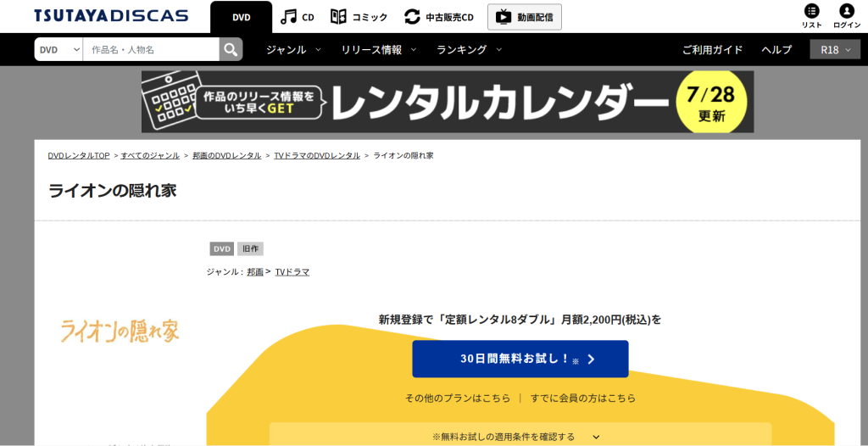Switch to the コミック tab
The image size is (868, 446).
[359, 17]
